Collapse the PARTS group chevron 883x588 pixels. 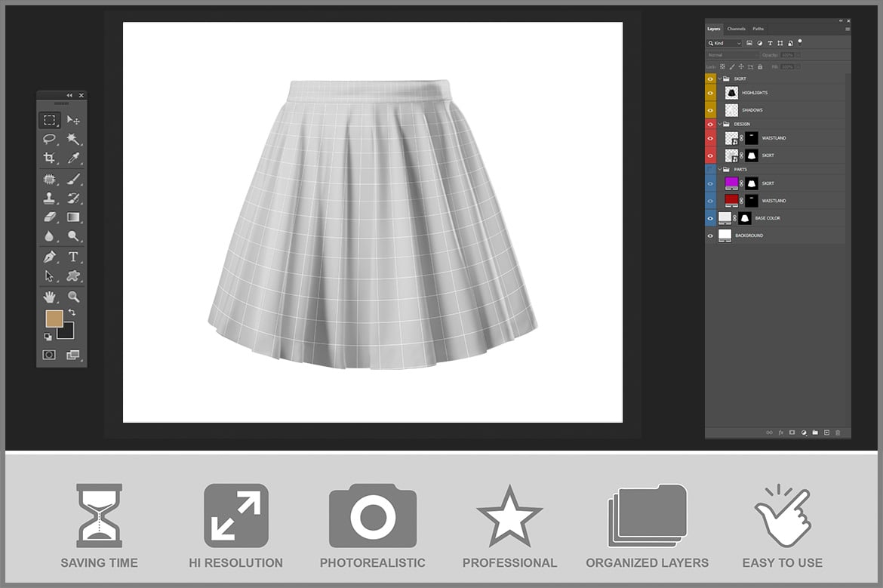[x=720, y=169]
